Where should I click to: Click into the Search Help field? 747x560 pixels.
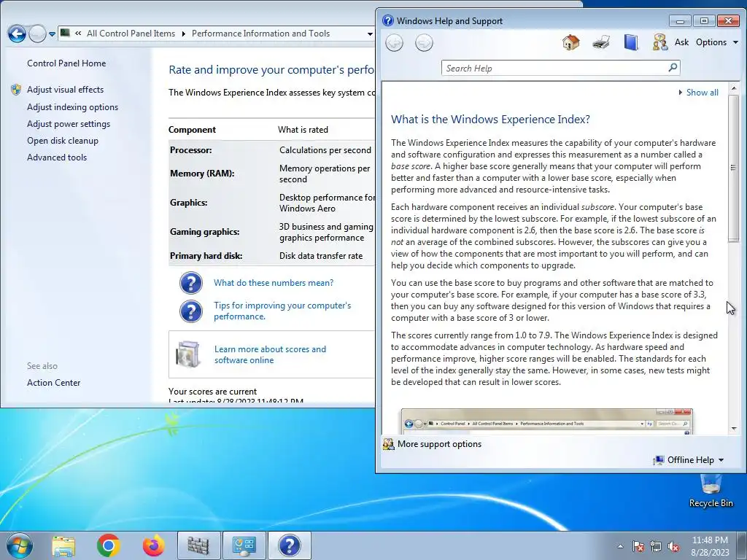click(554, 68)
